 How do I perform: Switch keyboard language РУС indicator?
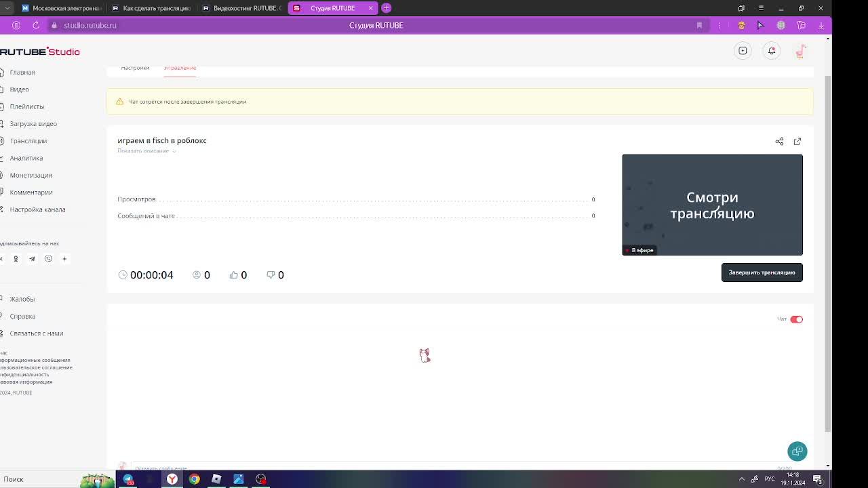point(770,479)
